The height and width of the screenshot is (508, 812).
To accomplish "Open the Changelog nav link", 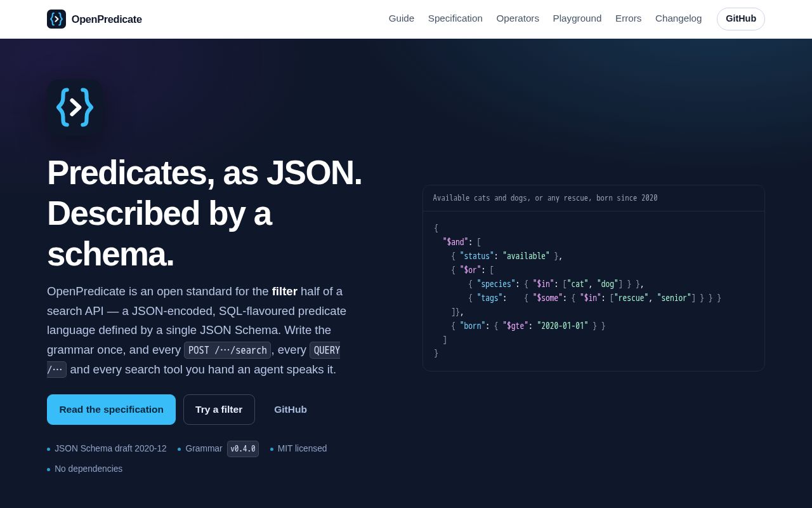I will pos(679,18).
